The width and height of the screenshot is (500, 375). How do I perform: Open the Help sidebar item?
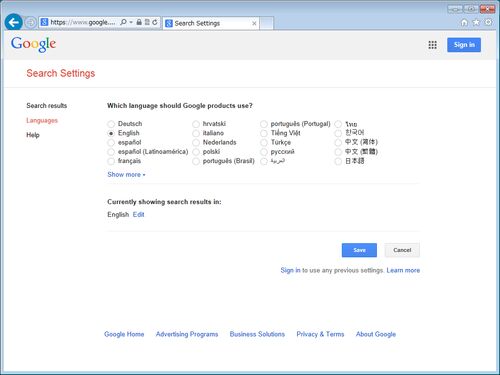tap(33, 135)
